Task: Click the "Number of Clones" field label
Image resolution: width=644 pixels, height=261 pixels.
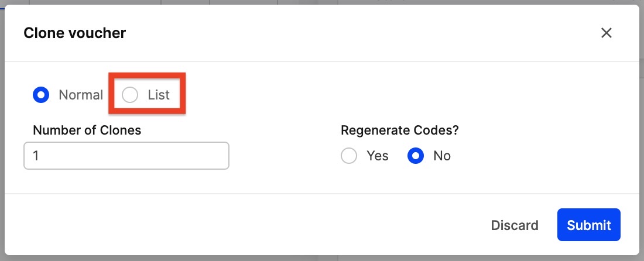Action: pyautogui.click(x=87, y=130)
